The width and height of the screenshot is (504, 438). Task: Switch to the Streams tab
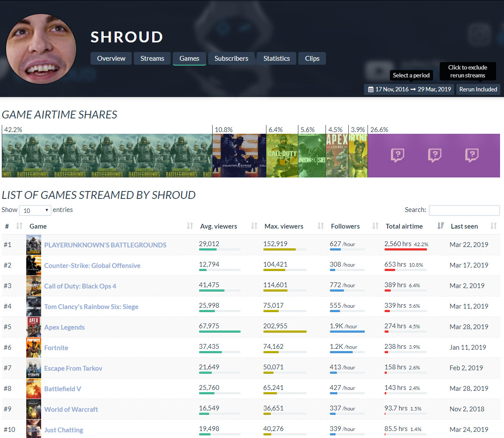point(152,59)
